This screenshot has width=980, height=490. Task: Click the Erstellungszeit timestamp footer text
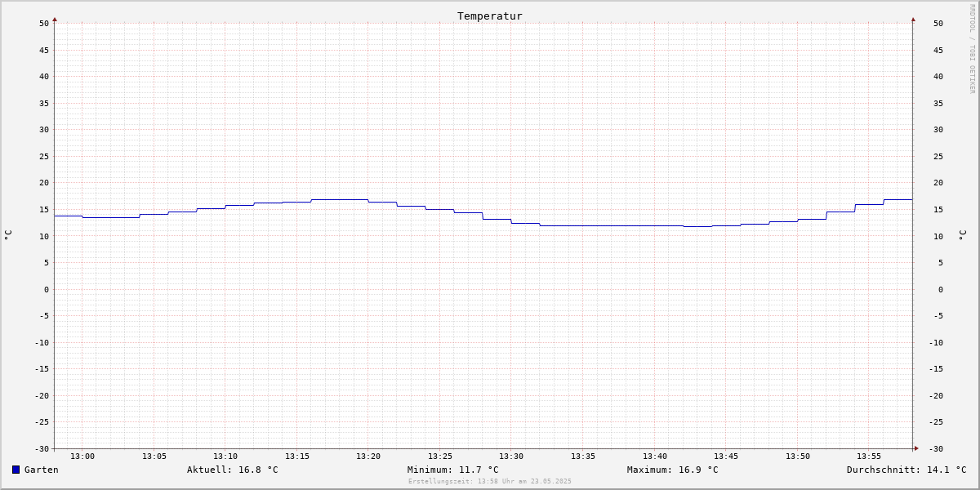(x=490, y=482)
